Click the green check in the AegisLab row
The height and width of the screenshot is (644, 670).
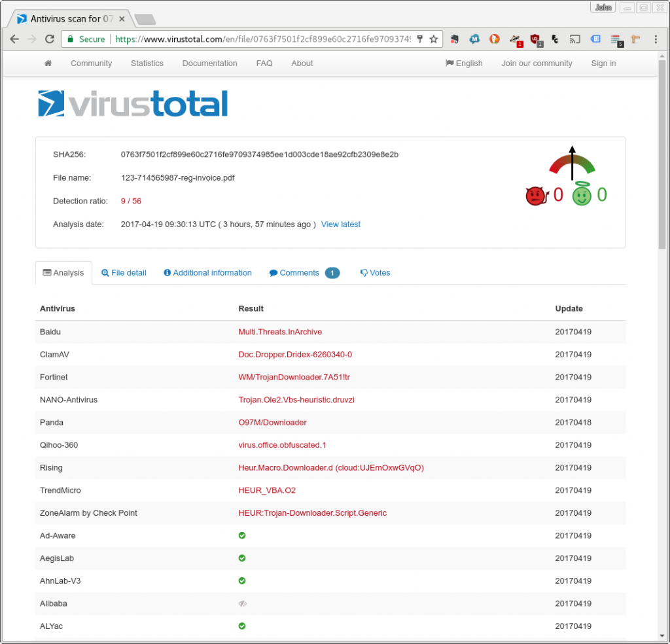pos(242,558)
